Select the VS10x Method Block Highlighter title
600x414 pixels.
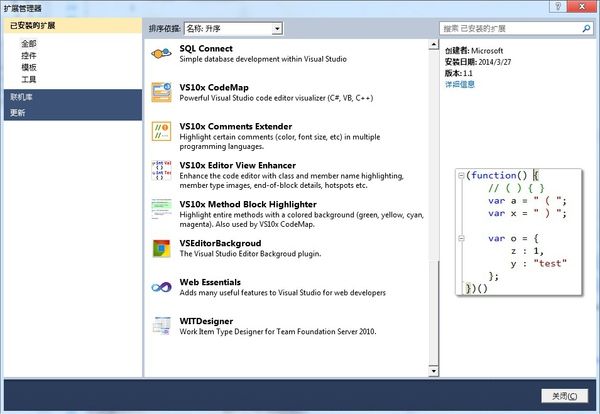click(248, 204)
